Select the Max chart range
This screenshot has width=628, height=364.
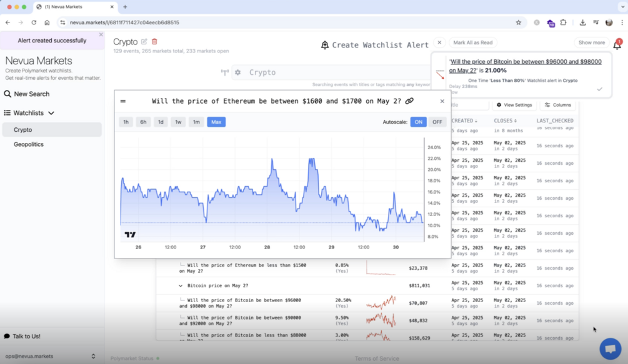coord(216,122)
